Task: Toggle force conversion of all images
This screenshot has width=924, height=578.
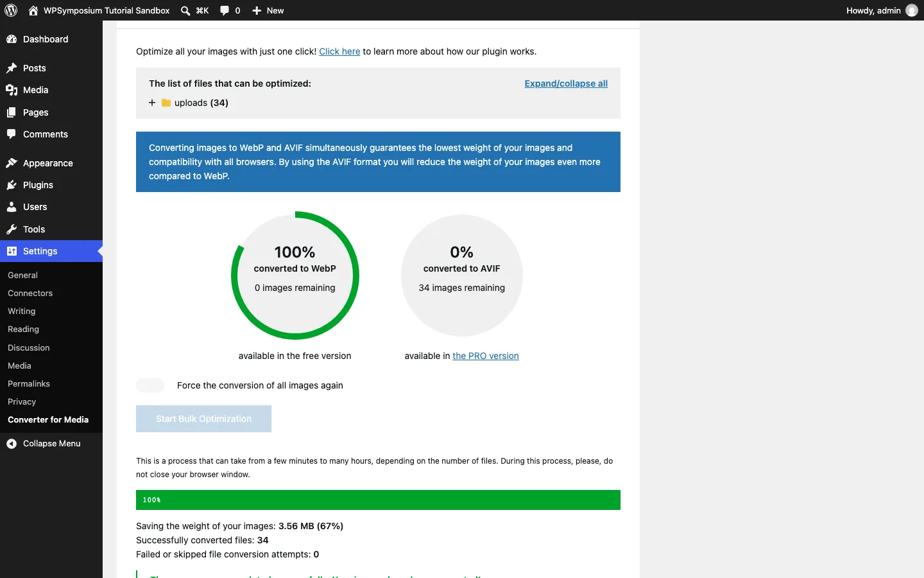Action: [x=150, y=385]
